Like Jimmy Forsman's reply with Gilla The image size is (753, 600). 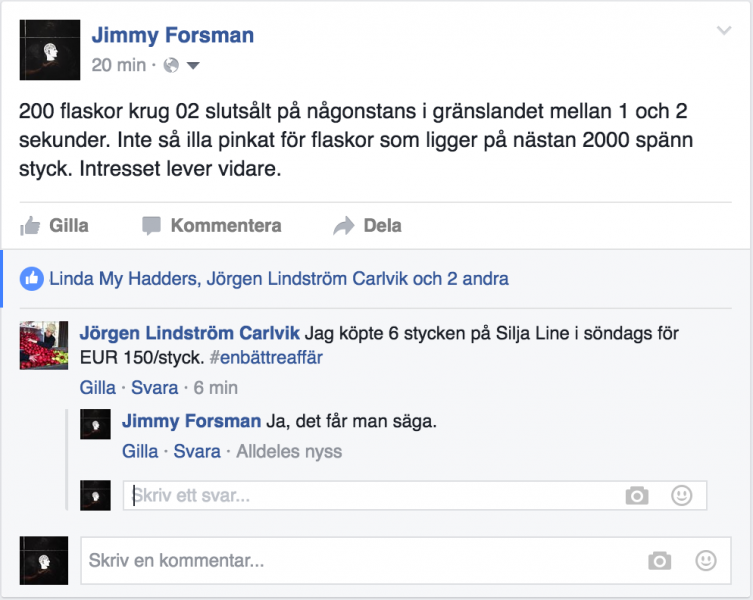(140, 452)
